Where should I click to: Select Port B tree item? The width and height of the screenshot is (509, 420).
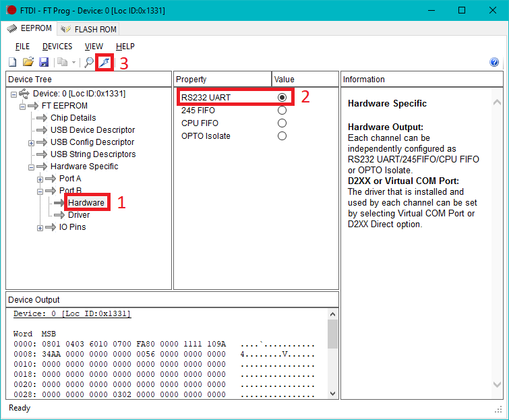pos(70,190)
